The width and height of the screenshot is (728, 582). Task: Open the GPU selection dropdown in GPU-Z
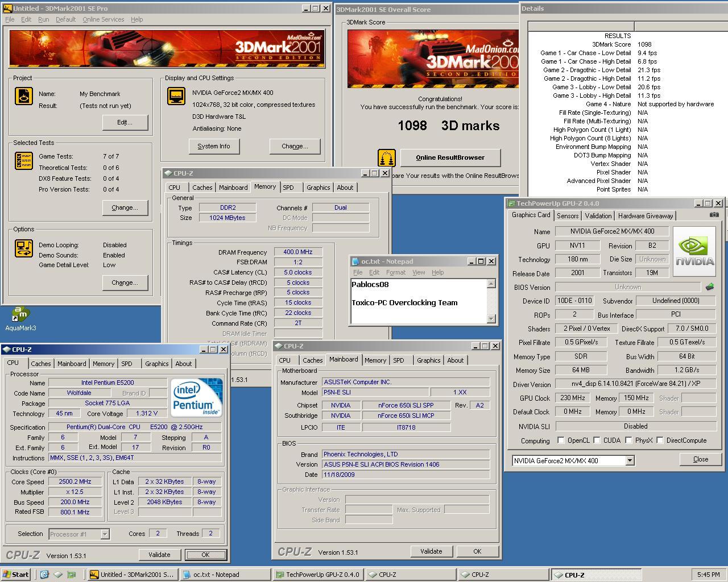(630, 461)
